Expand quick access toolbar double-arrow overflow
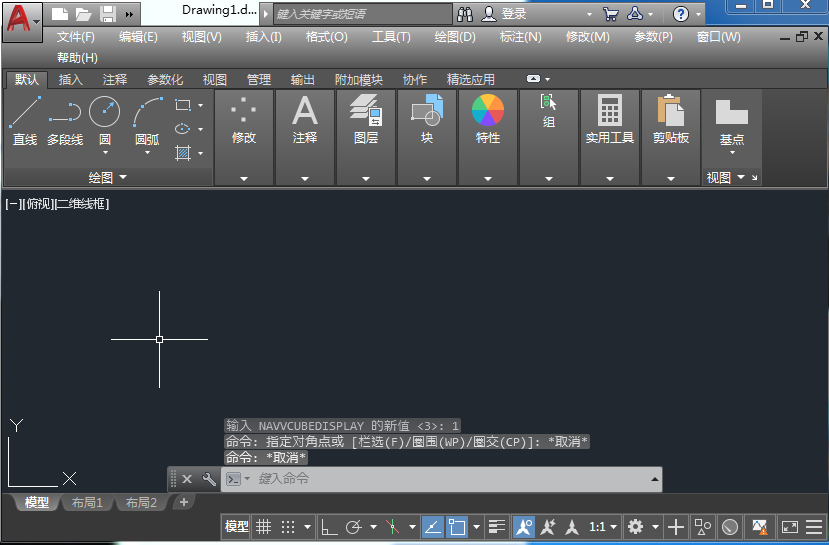The height and width of the screenshot is (545, 829). pyautogui.click(x=130, y=14)
